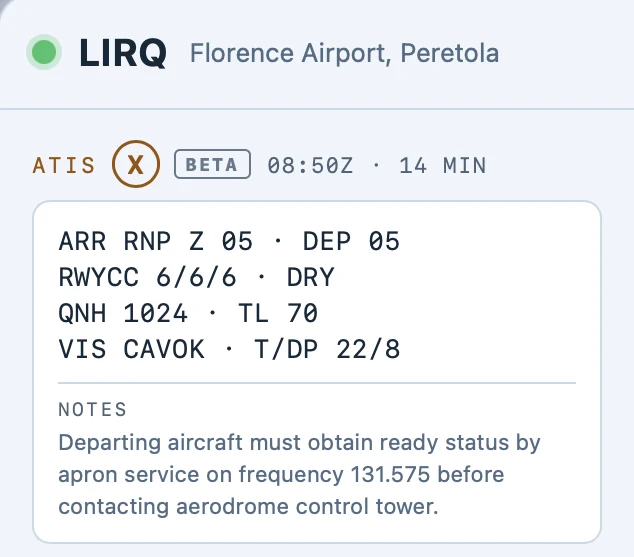The image size is (634, 557).
Task: Click the ARR RNP Z 05 text
Action: coord(156,241)
